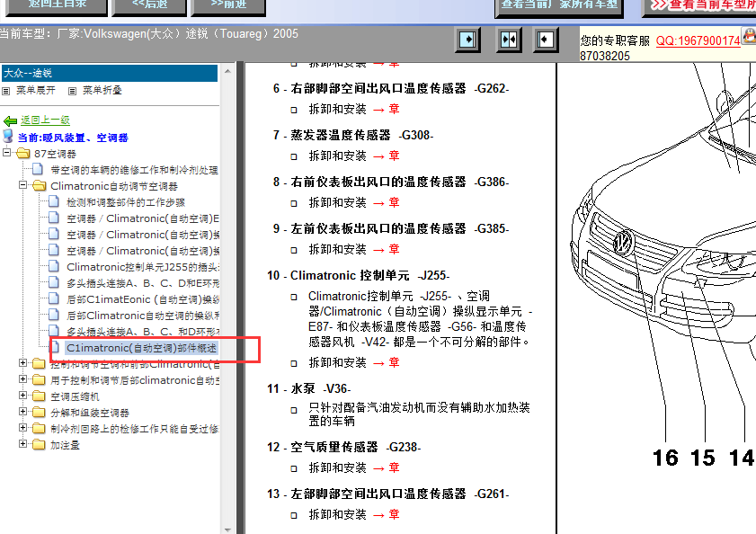Click the tree panel scroll up arrow

[227, 71]
